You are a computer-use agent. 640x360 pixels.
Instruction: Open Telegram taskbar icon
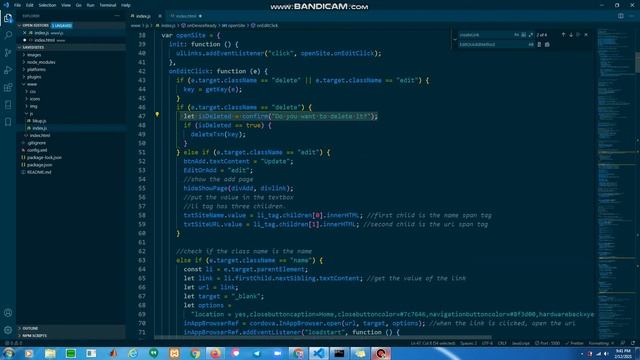[x=257, y=353]
